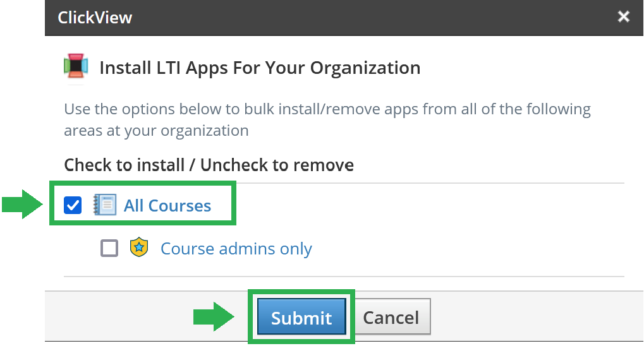
Task: Open the All Courses link
Action: (167, 205)
